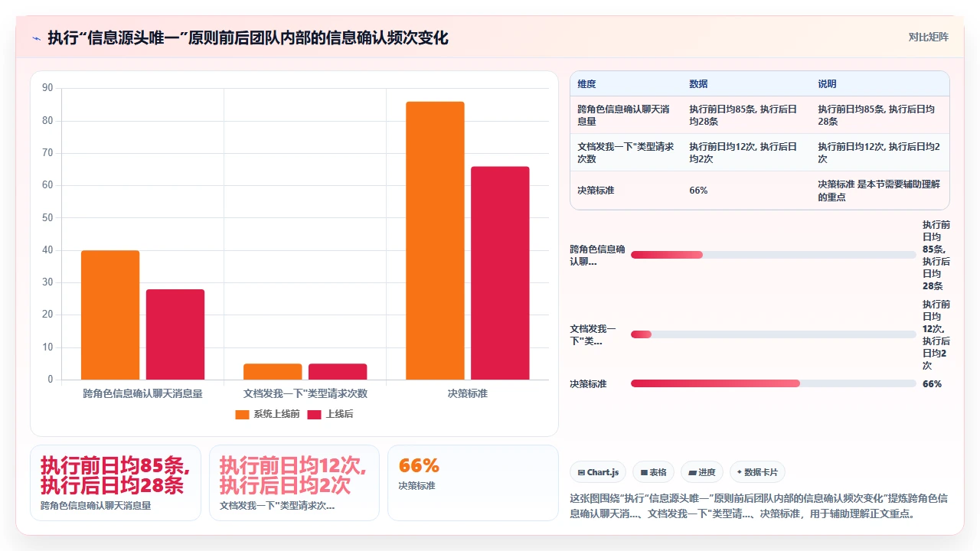Viewport: 980px width, 551px height.
Task: Select the 表格 chip
Action: pyautogui.click(x=653, y=472)
